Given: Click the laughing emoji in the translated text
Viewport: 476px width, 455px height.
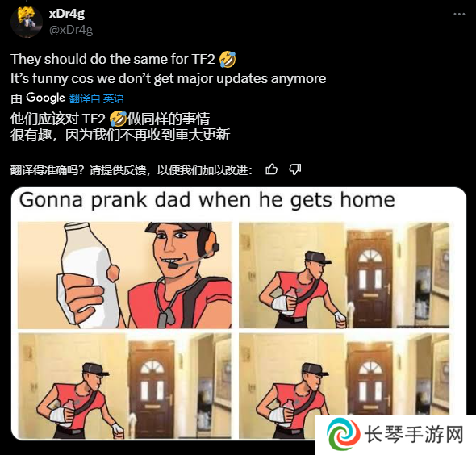Looking at the screenshot, I should click(x=118, y=119).
